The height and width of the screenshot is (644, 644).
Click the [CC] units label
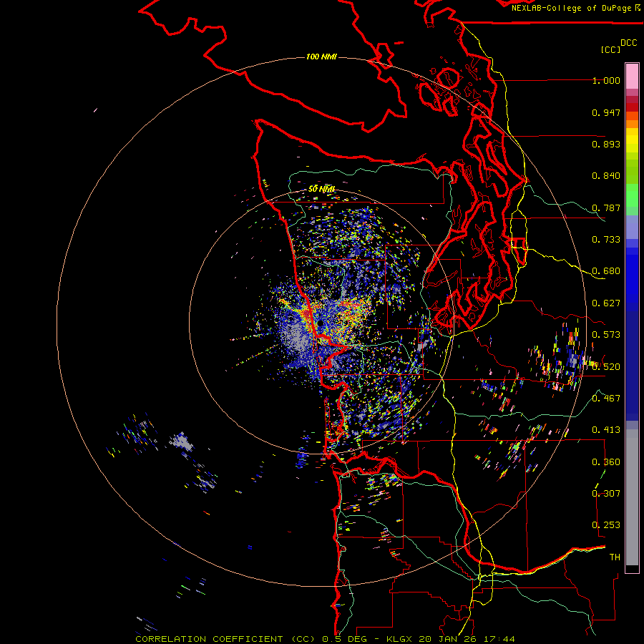pos(610,49)
